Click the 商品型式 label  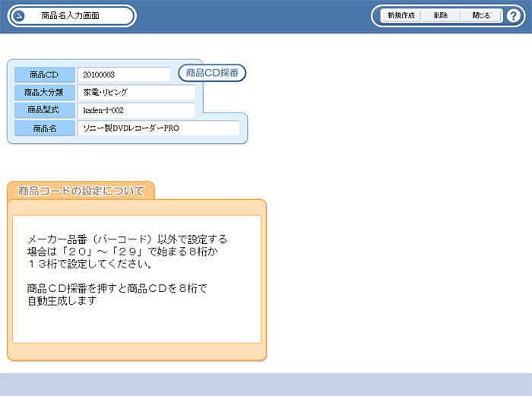(44, 110)
